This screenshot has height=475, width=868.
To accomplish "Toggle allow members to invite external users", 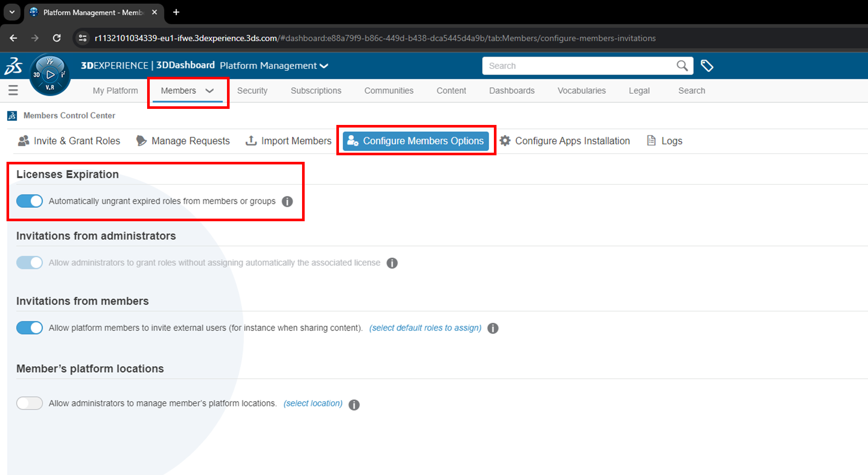I will (x=30, y=328).
